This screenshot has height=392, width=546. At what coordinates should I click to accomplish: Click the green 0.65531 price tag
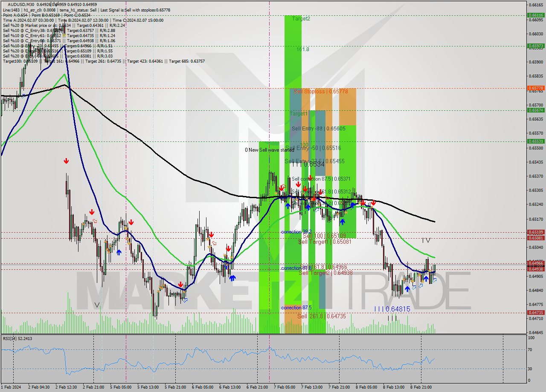coord(536,141)
